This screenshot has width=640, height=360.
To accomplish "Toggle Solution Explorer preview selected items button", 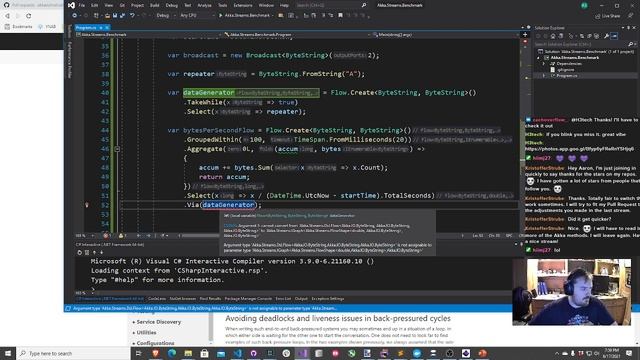I will click(614, 36).
